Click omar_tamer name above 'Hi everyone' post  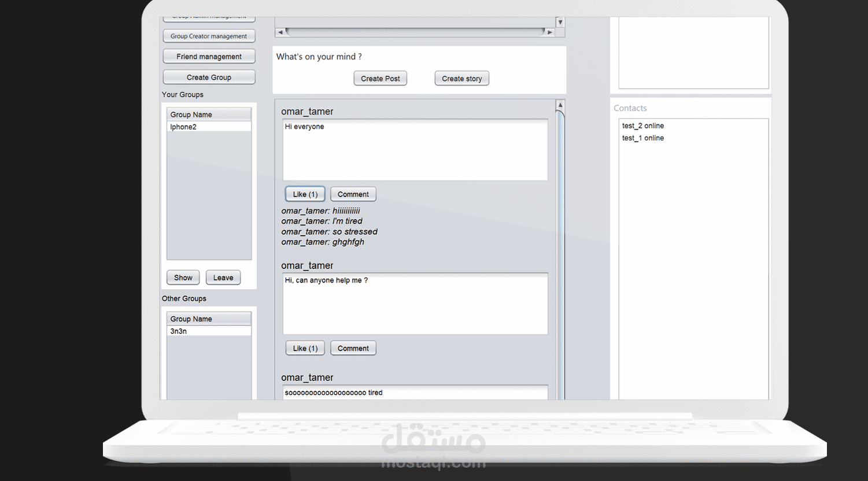pyautogui.click(x=307, y=111)
